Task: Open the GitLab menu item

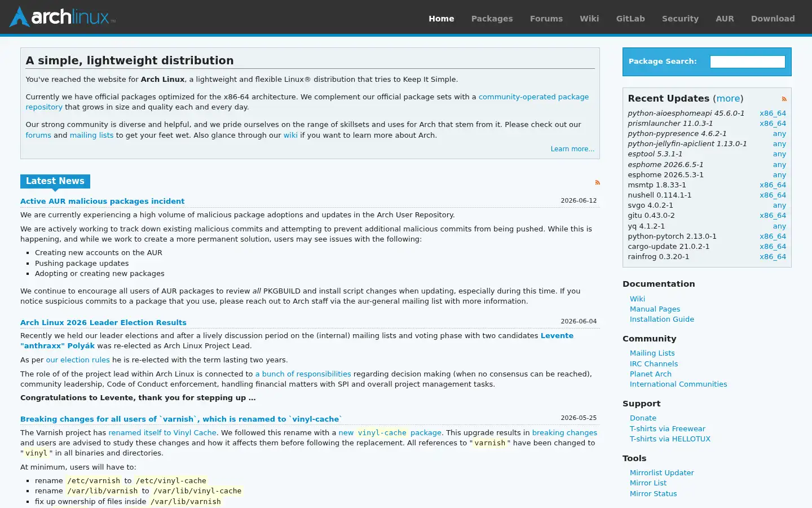Action: (x=630, y=19)
